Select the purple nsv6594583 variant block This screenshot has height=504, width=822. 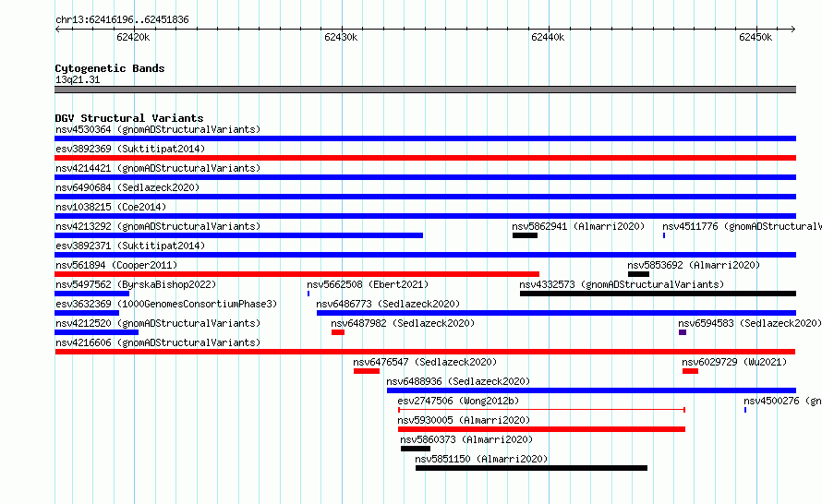[x=683, y=332]
